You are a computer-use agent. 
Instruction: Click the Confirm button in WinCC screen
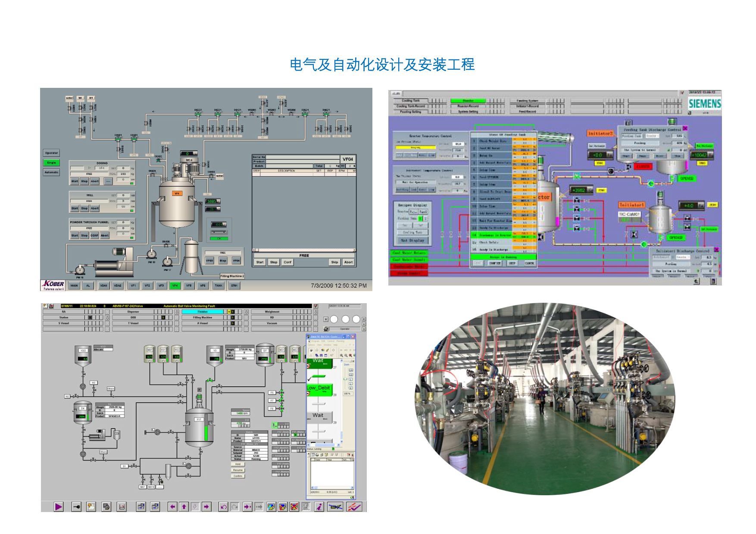238,476
